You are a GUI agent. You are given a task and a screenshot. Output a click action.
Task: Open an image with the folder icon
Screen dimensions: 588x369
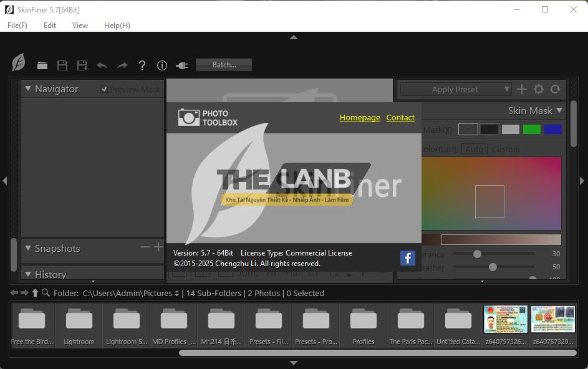click(x=42, y=65)
